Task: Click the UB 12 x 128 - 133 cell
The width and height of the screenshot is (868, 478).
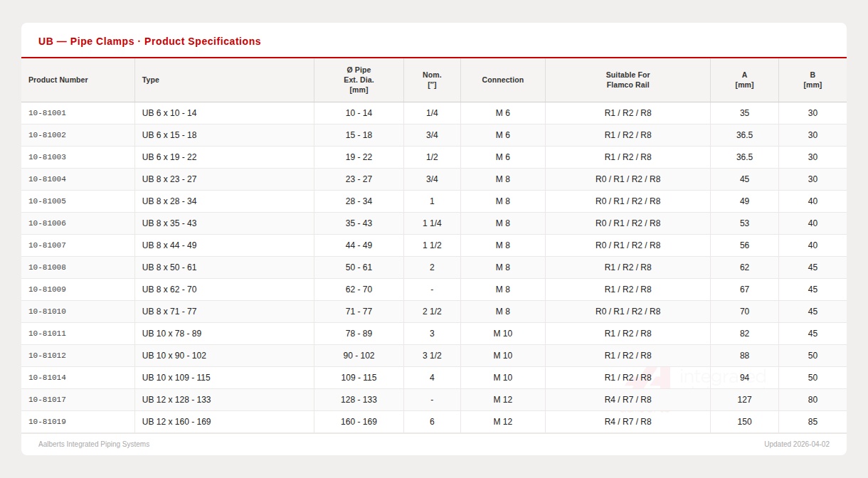Action: point(176,400)
